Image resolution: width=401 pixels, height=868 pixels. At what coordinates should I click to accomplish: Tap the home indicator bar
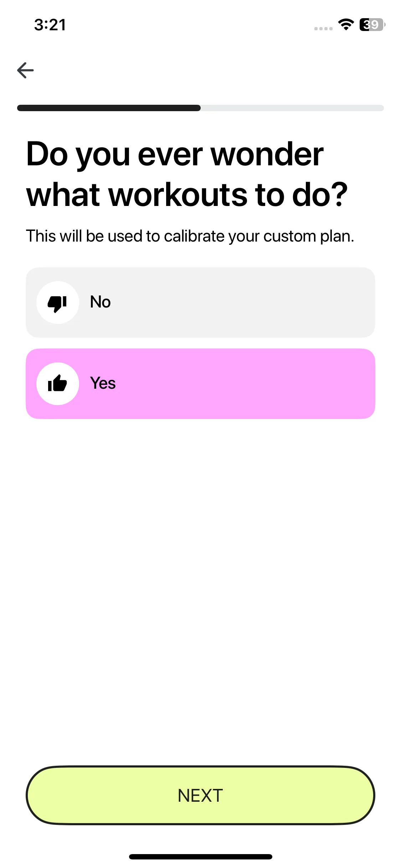click(x=200, y=857)
